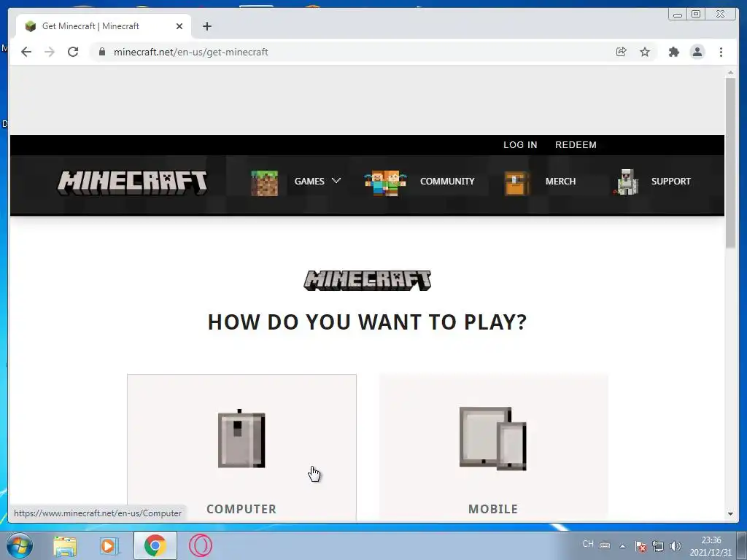Click the scrollbar up arrow
The image size is (747, 560).
pos(730,72)
